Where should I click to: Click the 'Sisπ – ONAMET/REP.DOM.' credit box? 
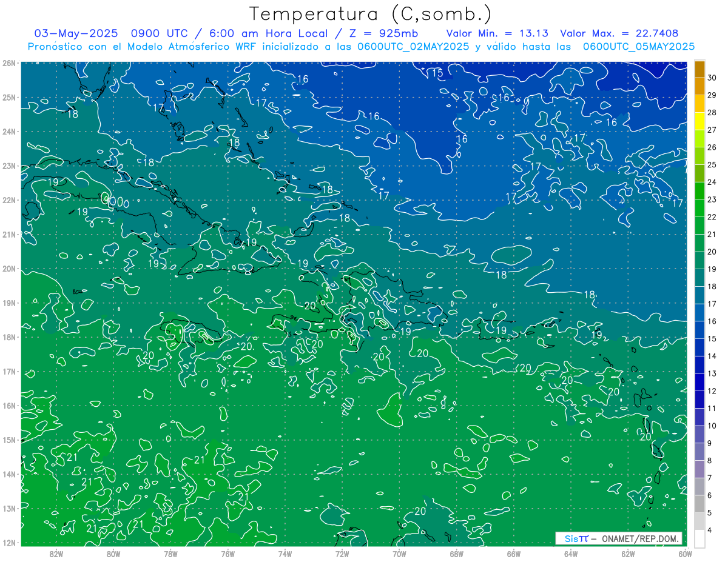click(619, 538)
